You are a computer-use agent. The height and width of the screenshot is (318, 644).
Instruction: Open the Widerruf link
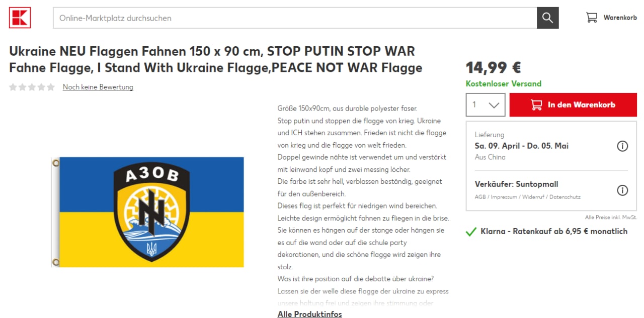533,197
